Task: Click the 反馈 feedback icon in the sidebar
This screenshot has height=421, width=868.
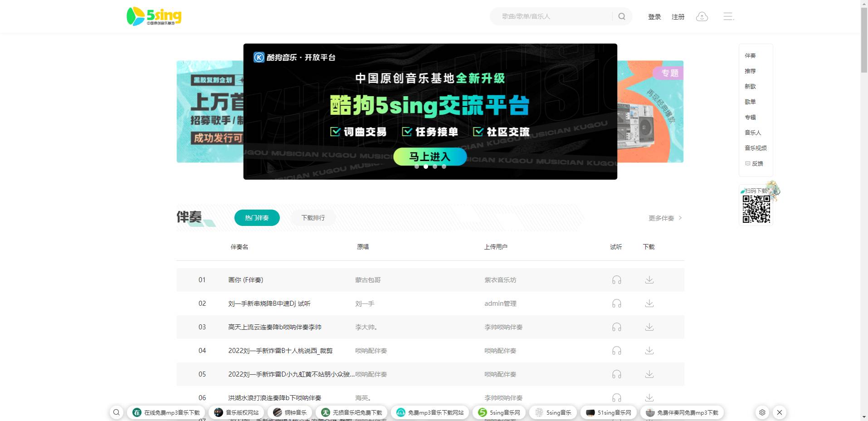Action: pos(747,163)
